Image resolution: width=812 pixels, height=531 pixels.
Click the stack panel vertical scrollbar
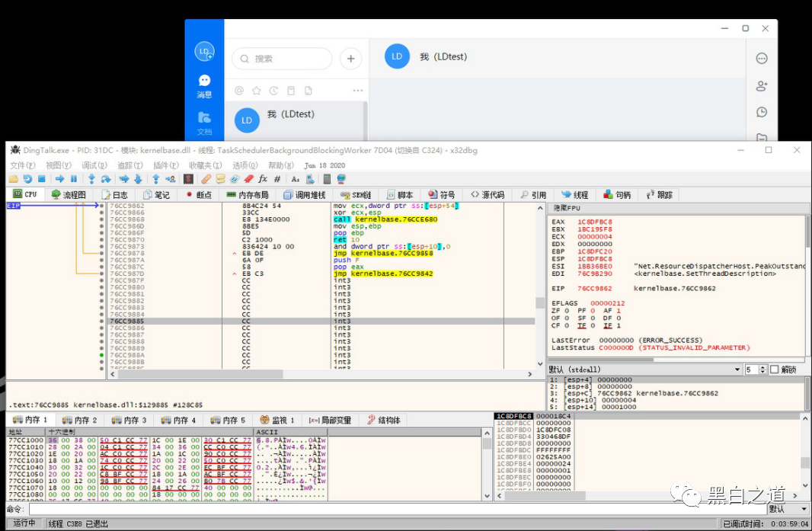(805, 452)
